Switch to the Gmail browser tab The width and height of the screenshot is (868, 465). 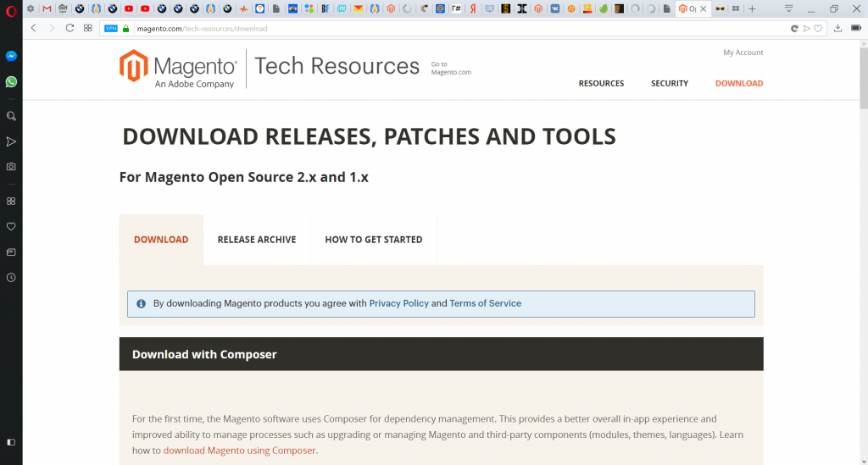[x=47, y=8]
